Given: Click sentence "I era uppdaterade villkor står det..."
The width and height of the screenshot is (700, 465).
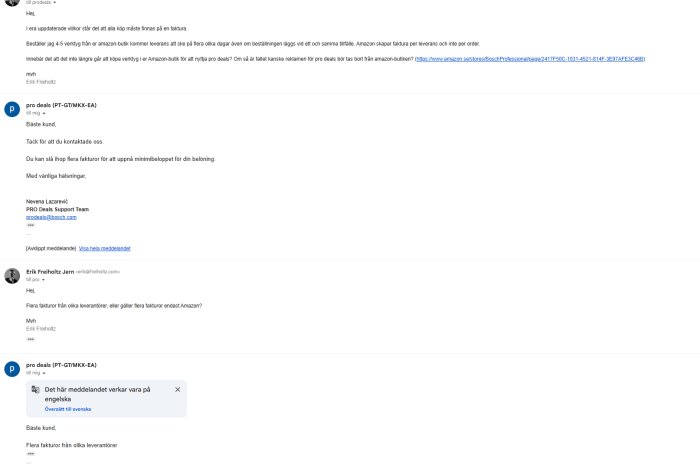Looking at the screenshot, I should [106, 29].
